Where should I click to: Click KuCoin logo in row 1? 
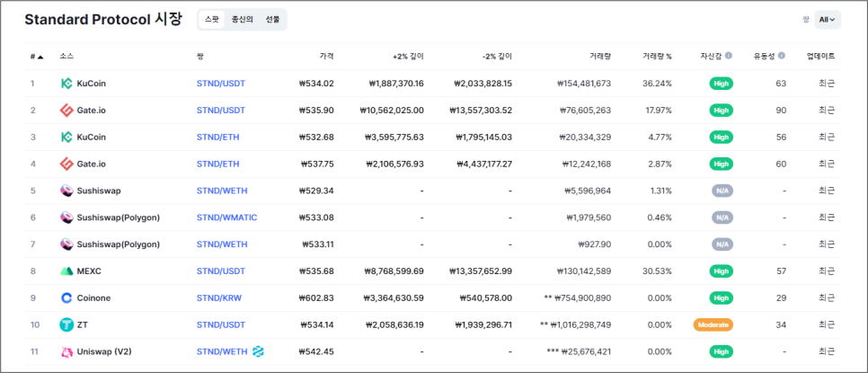pyautogui.click(x=66, y=84)
